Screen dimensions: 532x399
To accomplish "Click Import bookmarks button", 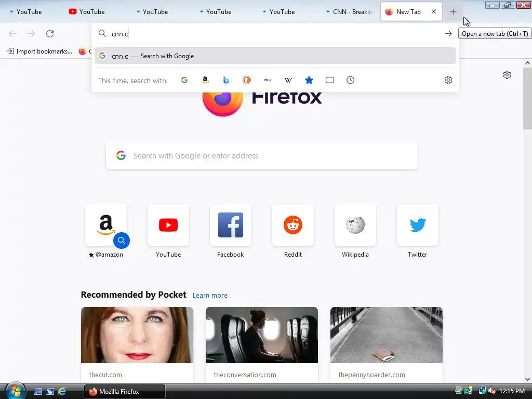I will coord(39,51).
